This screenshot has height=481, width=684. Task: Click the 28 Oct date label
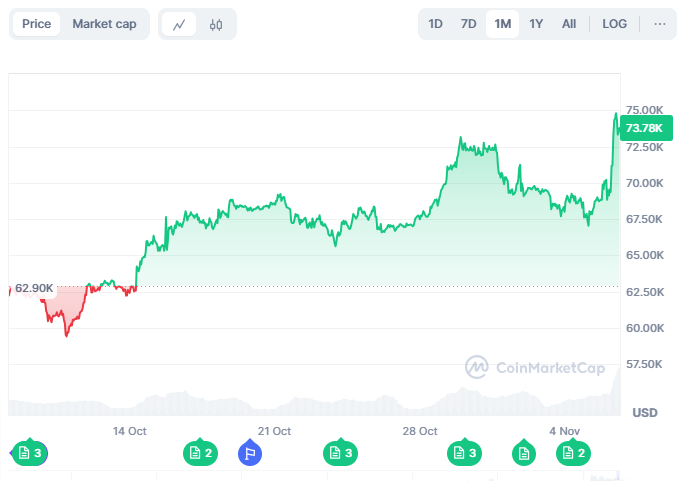coord(420,431)
